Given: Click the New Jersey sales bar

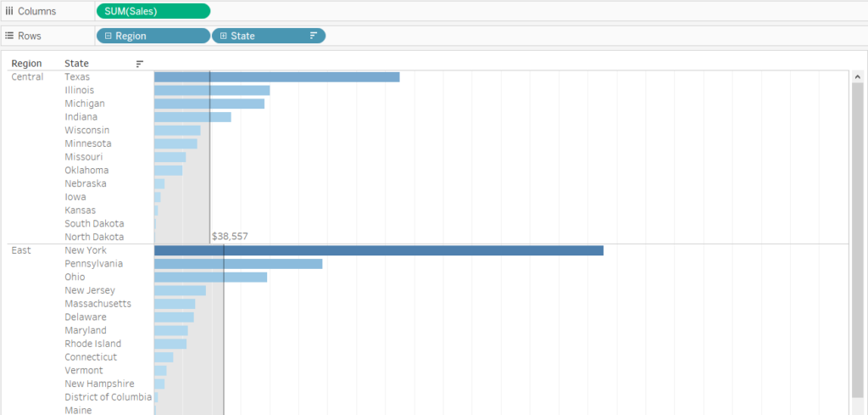Looking at the screenshot, I should [x=180, y=290].
